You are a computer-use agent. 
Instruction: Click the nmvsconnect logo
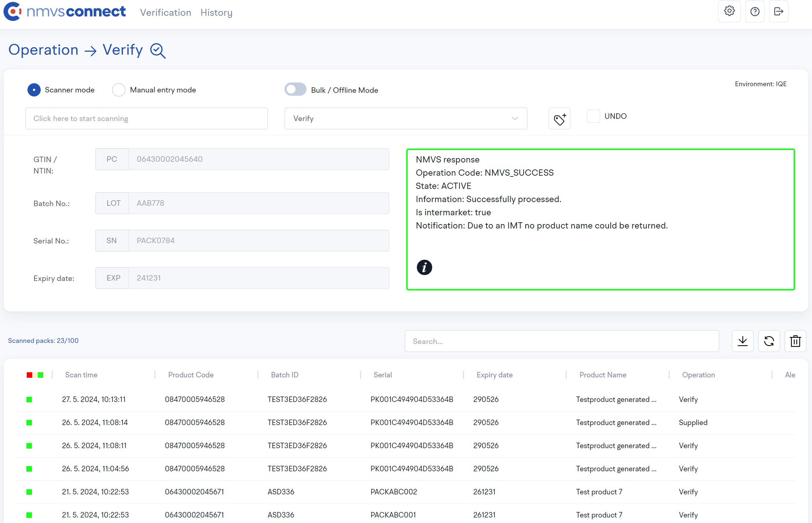(x=65, y=12)
